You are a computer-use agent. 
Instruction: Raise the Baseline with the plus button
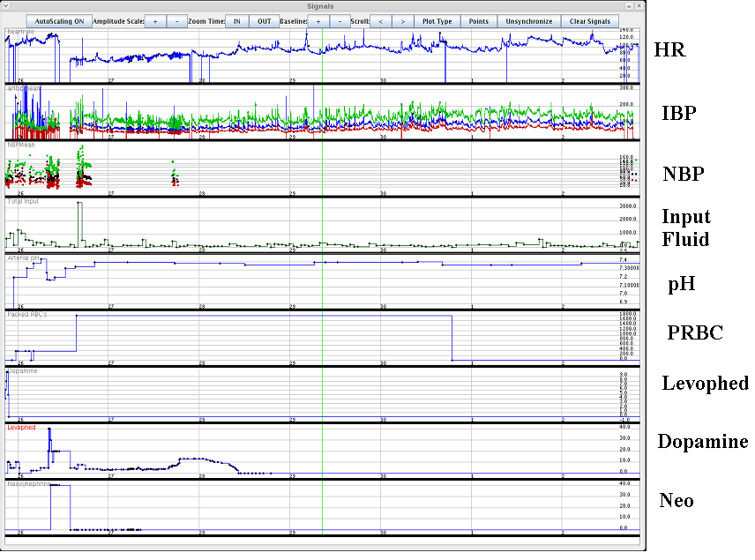318,20
